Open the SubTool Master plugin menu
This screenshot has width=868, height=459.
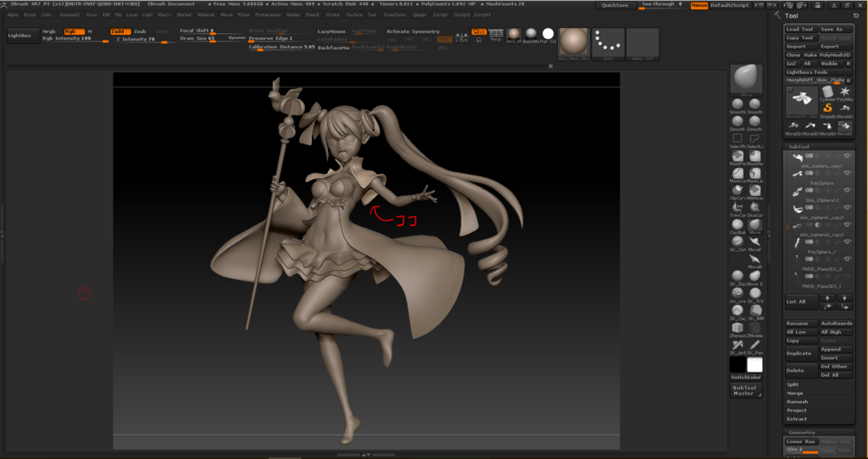[x=746, y=390]
